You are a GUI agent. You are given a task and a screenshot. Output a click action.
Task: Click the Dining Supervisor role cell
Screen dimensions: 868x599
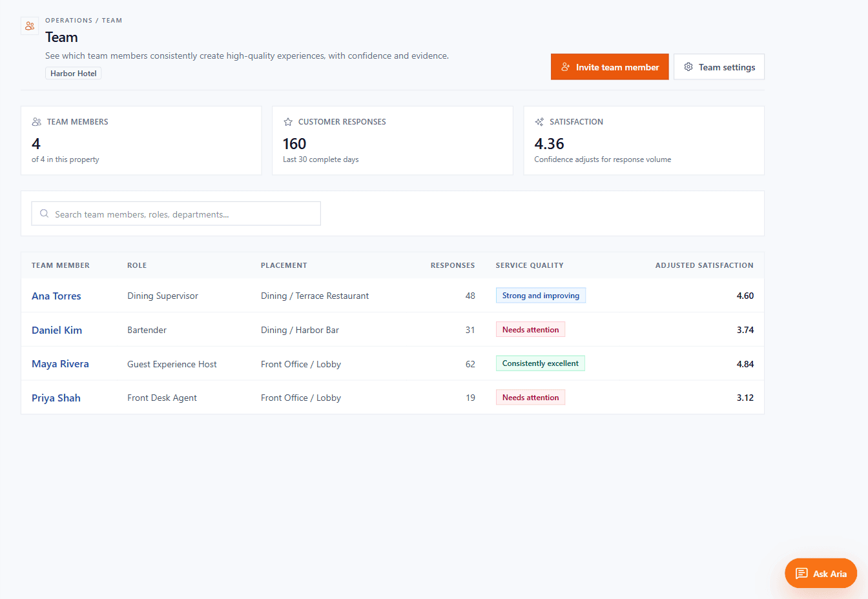click(x=163, y=296)
